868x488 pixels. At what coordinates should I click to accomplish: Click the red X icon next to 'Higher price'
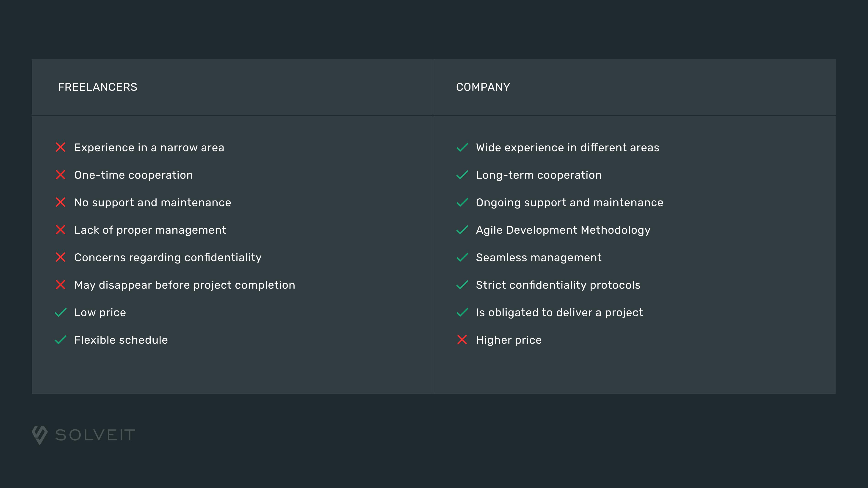pos(462,340)
